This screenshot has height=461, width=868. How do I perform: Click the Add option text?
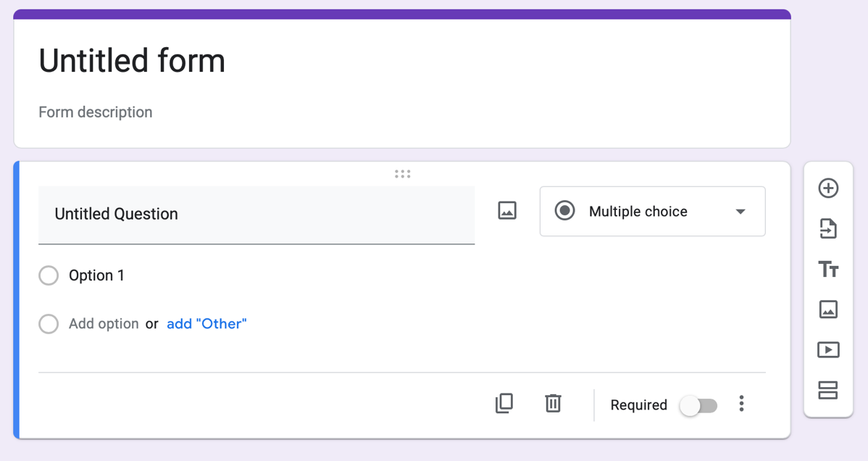(x=104, y=324)
